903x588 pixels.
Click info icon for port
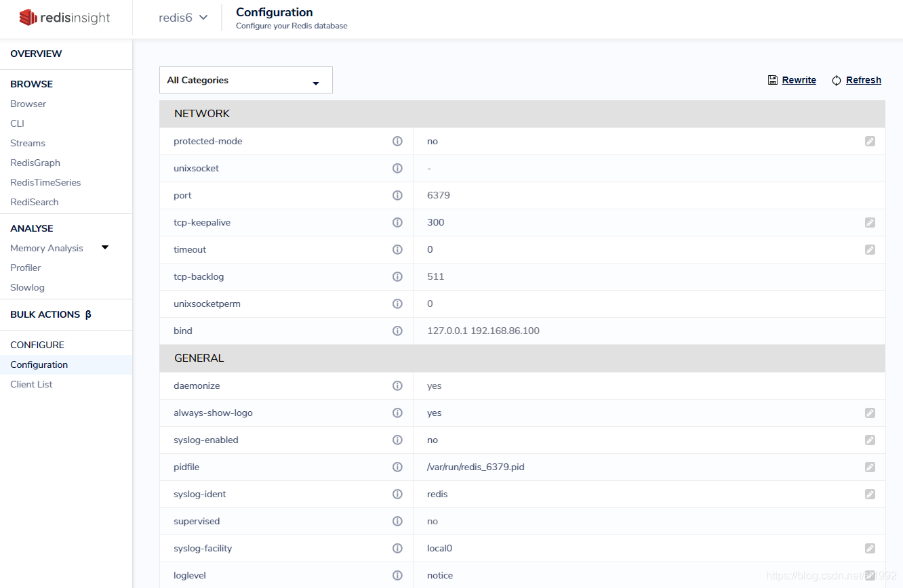pos(398,195)
